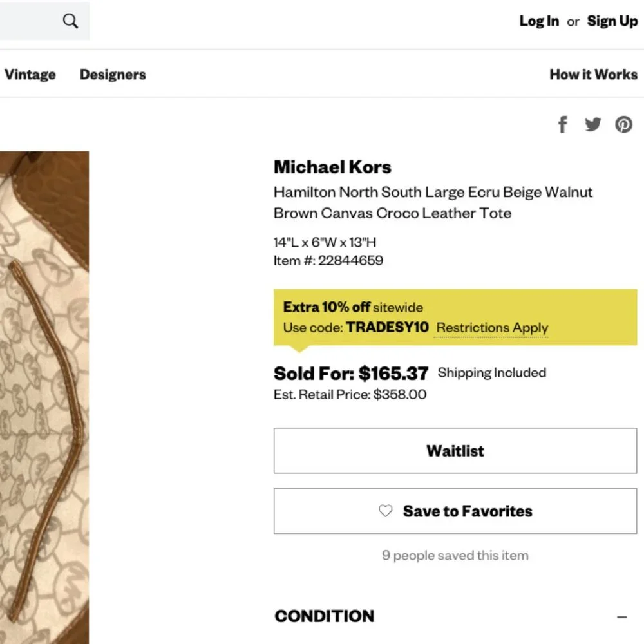Click the search magnifier icon
Viewport: 644px width, 644px height.
click(x=70, y=21)
